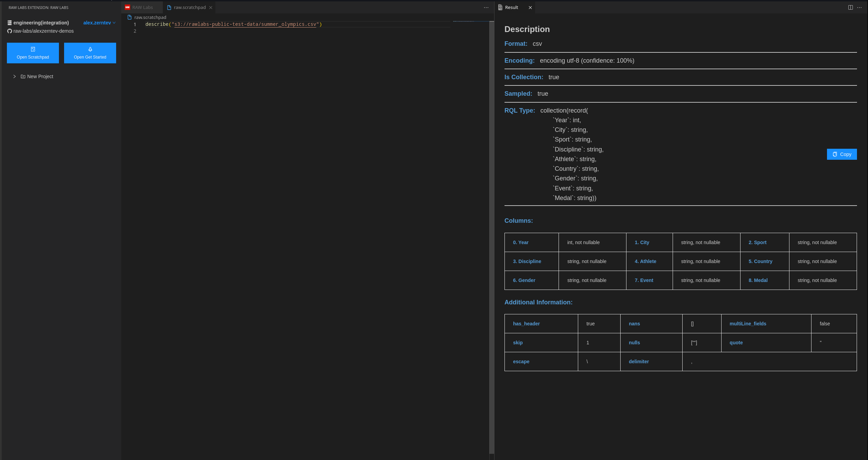Click the Result tab document icon

(500, 7)
